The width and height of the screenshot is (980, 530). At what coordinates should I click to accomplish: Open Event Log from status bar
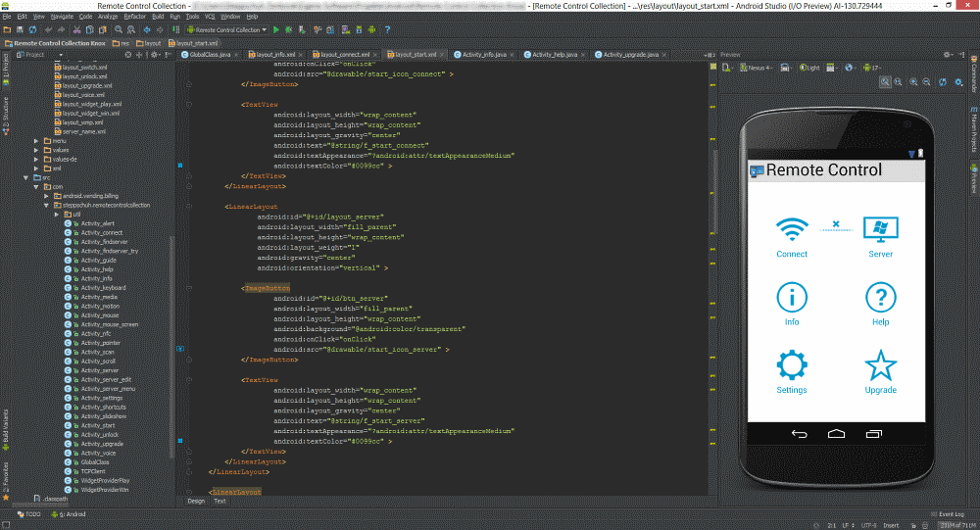tap(950, 513)
